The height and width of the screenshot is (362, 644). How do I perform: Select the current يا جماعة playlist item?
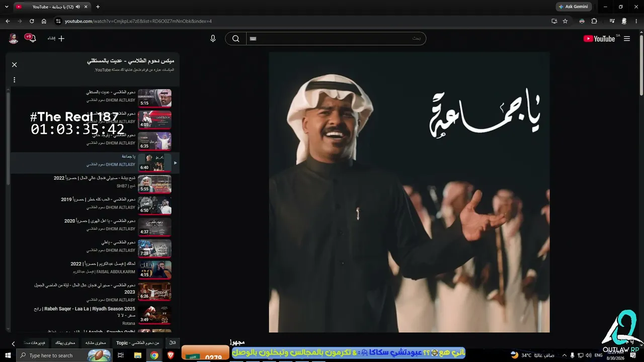coord(95,163)
